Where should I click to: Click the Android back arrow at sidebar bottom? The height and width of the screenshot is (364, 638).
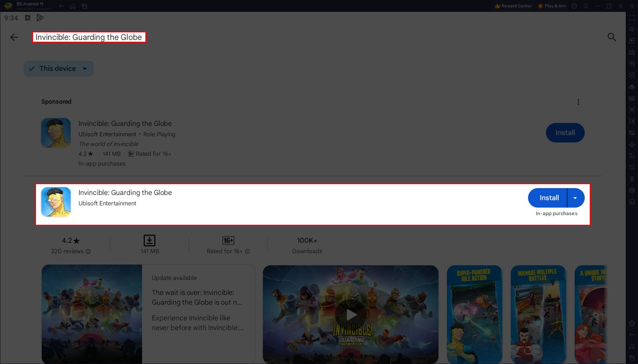point(632,335)
